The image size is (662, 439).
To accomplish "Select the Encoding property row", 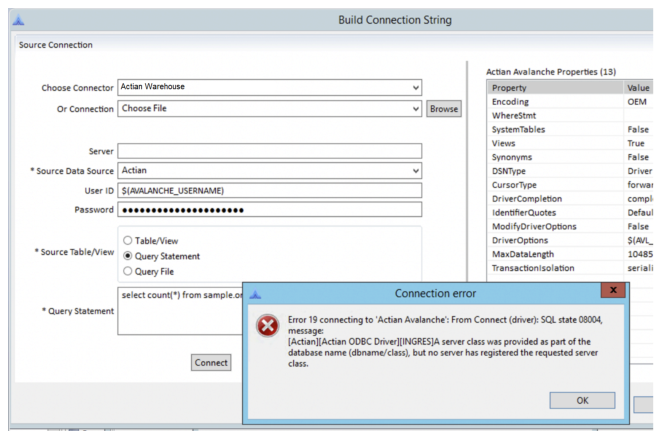I will pos(554,102).
